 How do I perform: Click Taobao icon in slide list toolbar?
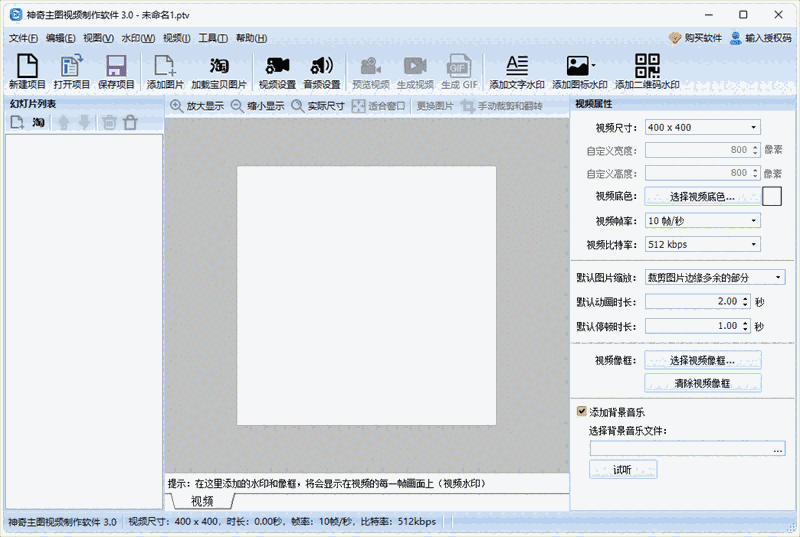38,122
